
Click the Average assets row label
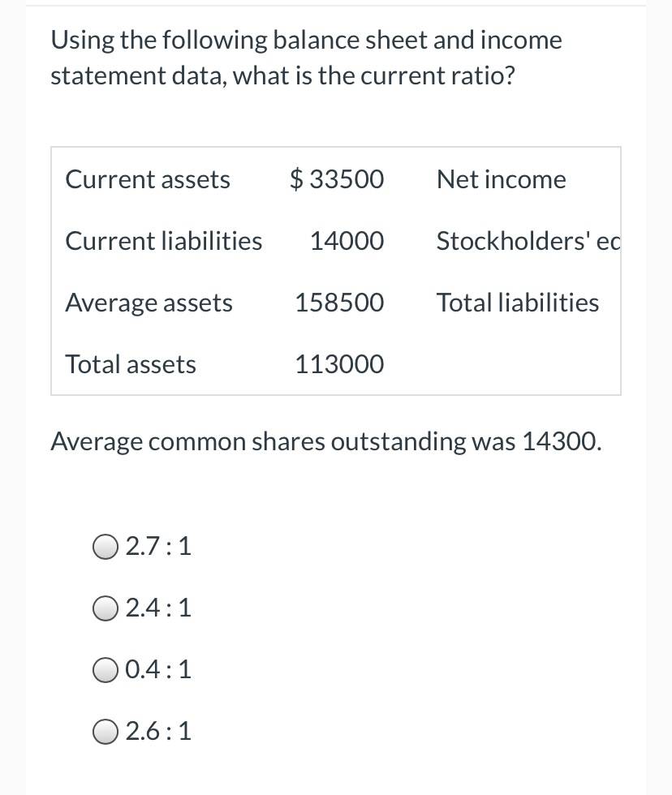(149, 303)
